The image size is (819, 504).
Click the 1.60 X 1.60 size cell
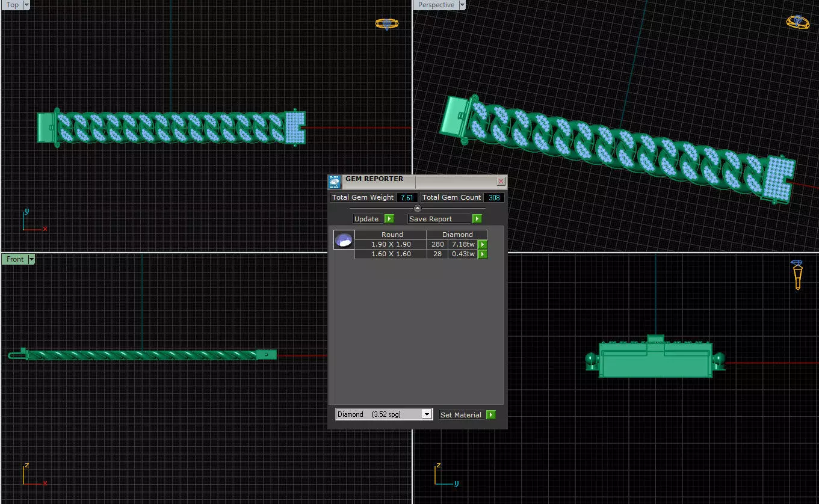click(x=391, y=254)
